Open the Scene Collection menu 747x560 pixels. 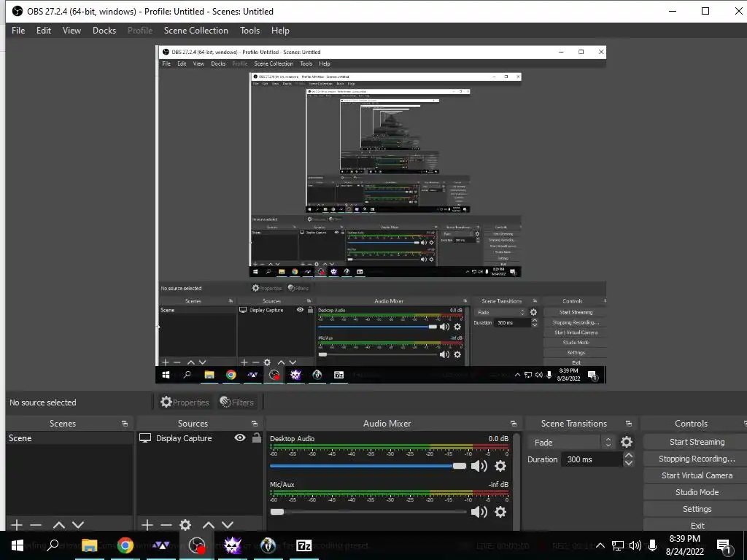(196, 31)
